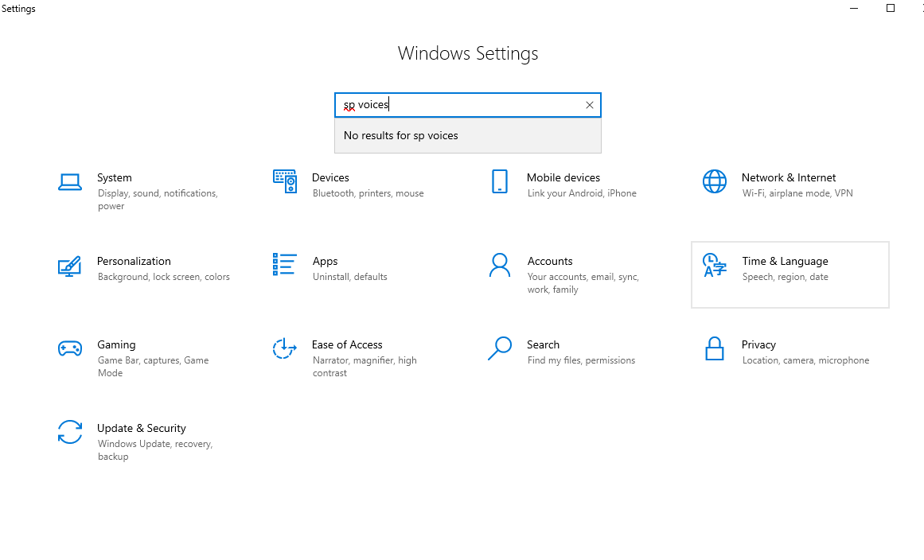Viewport: 924px width, 560px height.
Task: Select Accounts heading
Action: pyautogui.click(x=550, y=262)
